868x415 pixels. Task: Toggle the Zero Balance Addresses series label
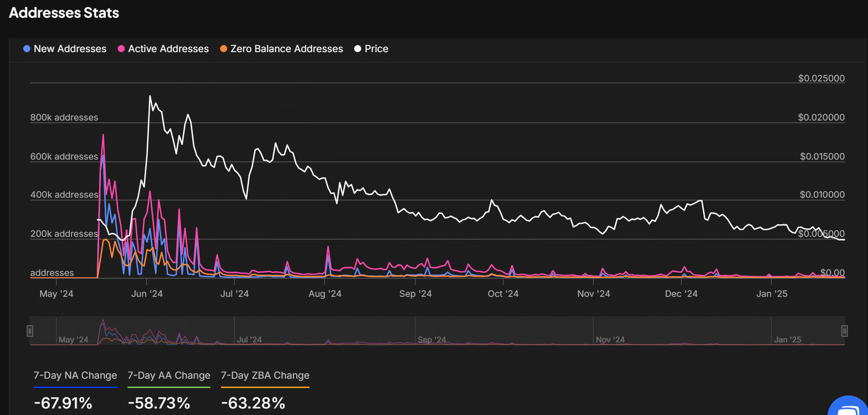(286, 49)
